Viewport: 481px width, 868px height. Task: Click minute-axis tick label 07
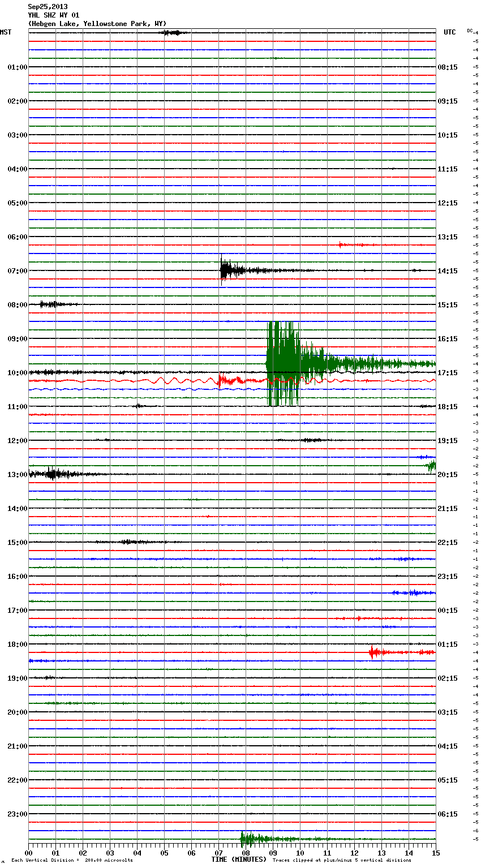(x=218, y=853)
